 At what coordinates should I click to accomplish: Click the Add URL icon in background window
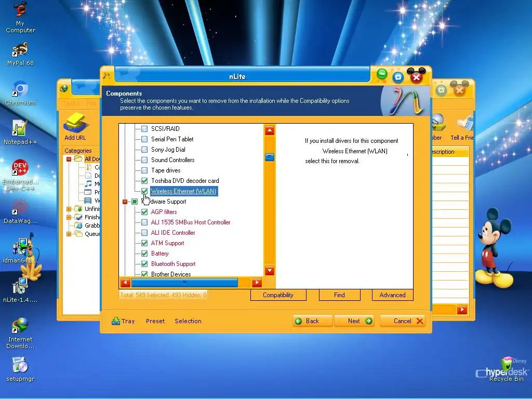pos(75,127)
